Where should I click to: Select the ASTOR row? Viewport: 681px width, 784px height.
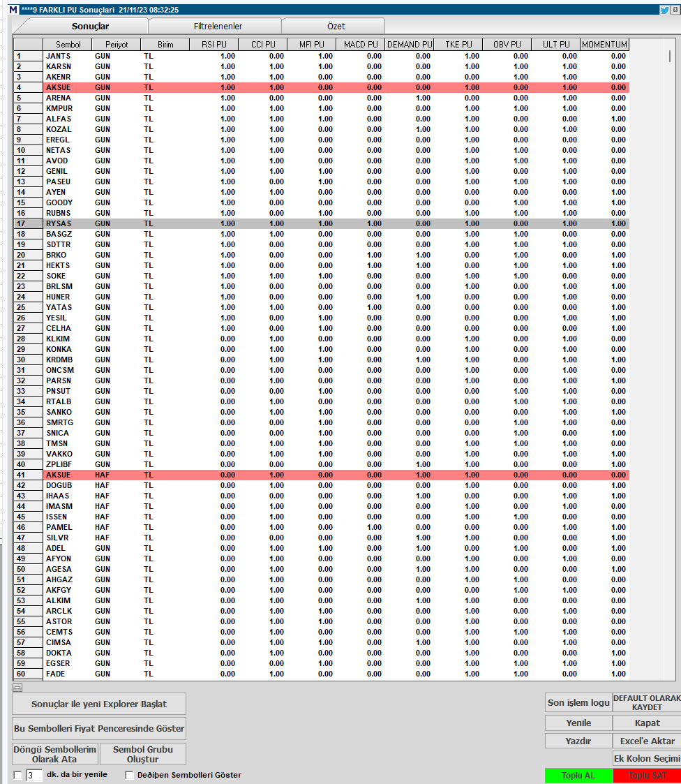click(321, 621)
